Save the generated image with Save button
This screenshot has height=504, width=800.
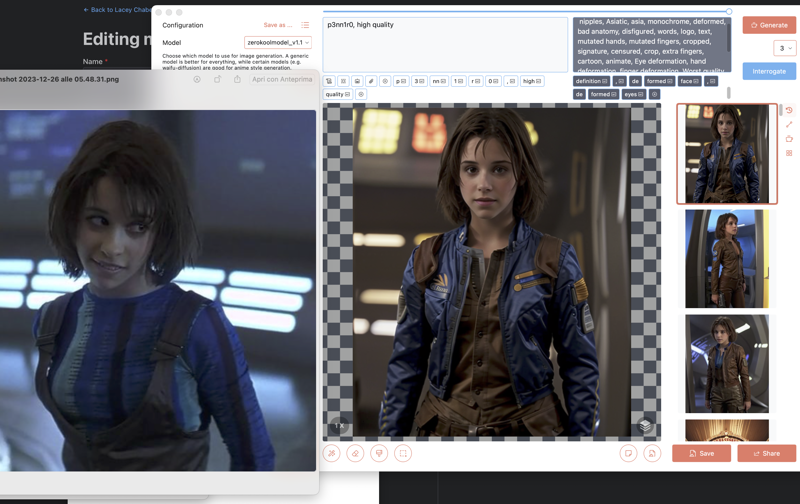[x=701, y=453]
